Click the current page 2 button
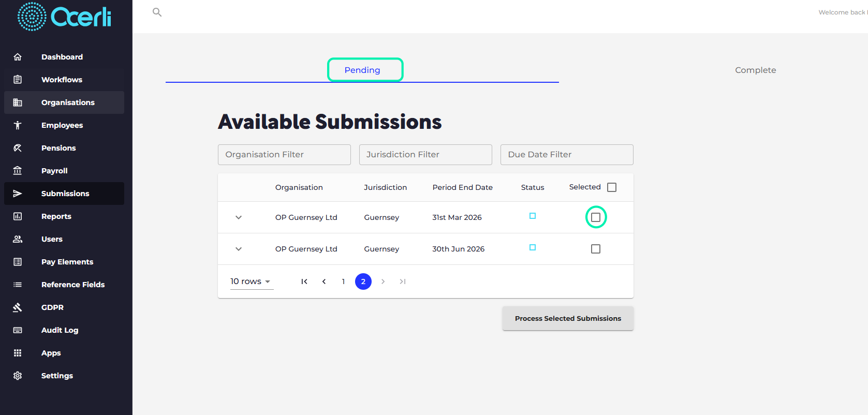The width and height of the screenshot is (868, 415). [x=363, y=281]
